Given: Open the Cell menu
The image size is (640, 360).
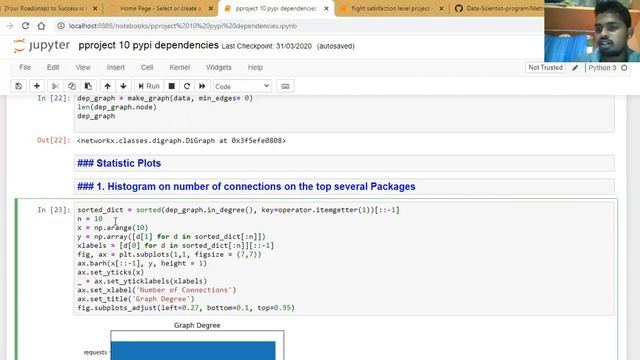Looking at the screenshot, I should pyautogui.click(x=147, y=67).
